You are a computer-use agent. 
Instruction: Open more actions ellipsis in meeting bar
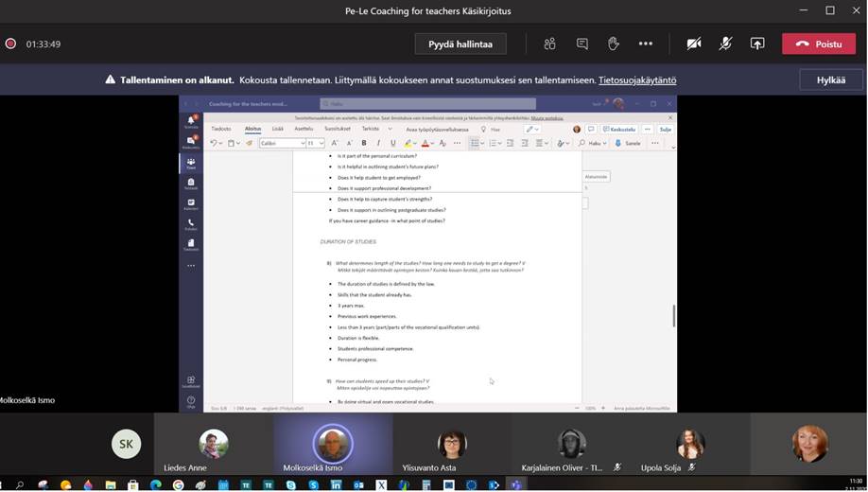click(x=646, y=44)
